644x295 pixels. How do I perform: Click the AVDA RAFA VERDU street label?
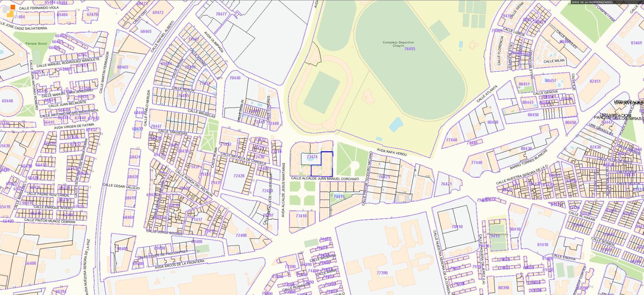click(392, 152)
